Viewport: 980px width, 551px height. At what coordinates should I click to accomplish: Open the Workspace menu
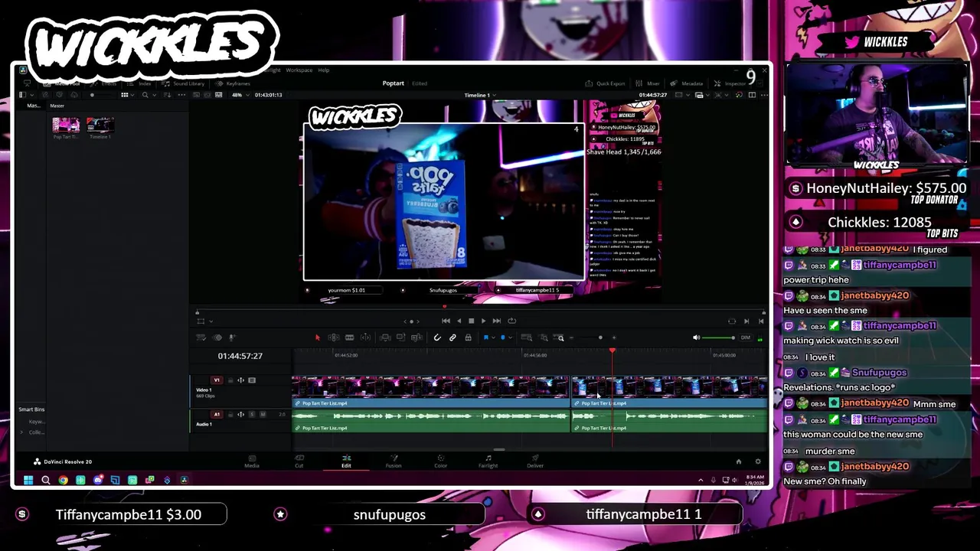coord(299,70)
